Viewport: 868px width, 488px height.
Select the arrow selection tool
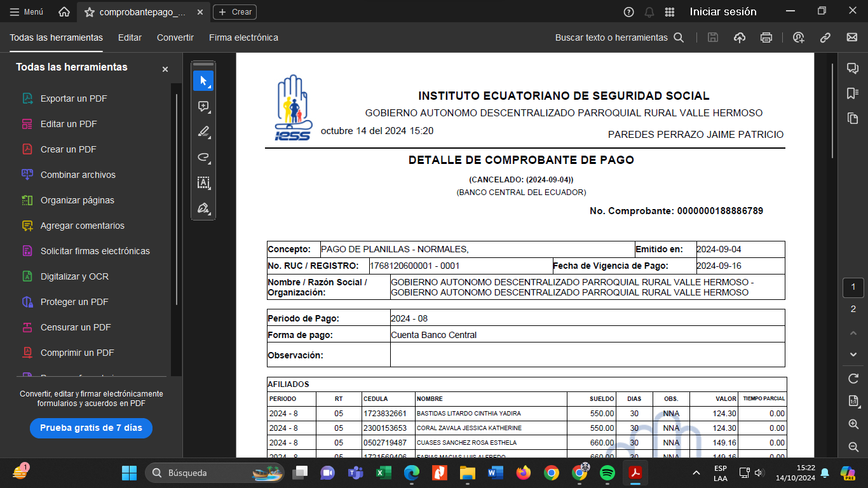[203, 81]
